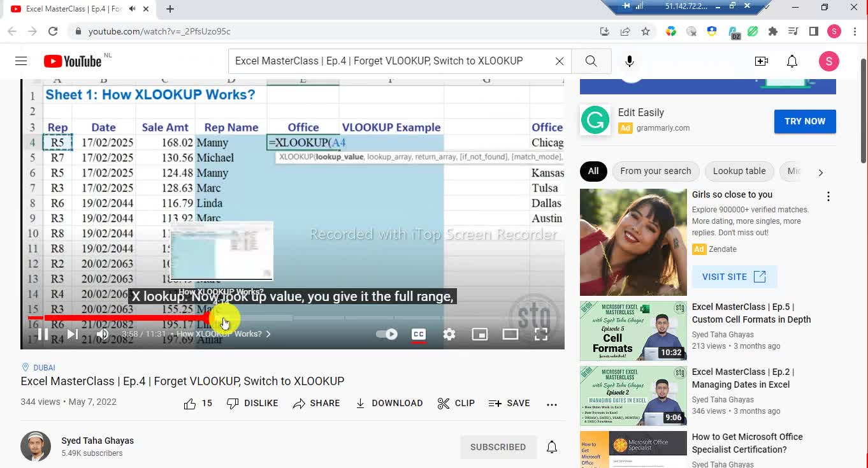Toggle the autoplay switch

click(x=387, y=334)
